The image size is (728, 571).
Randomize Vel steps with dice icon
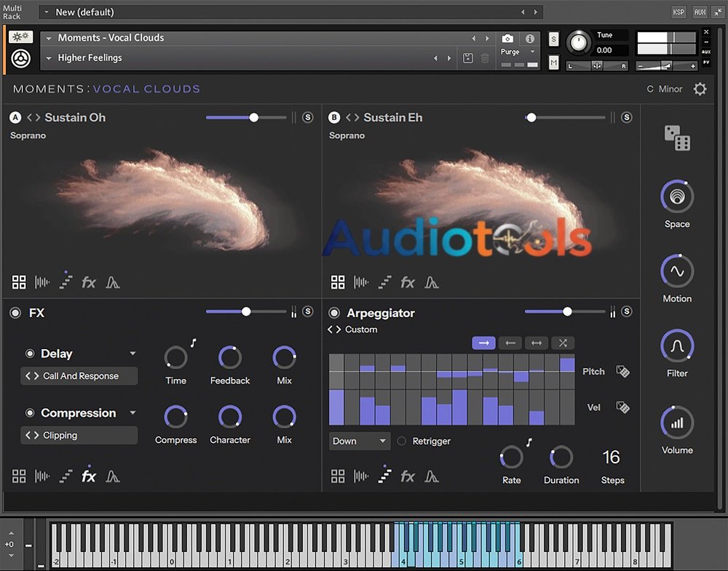[622, 407]
